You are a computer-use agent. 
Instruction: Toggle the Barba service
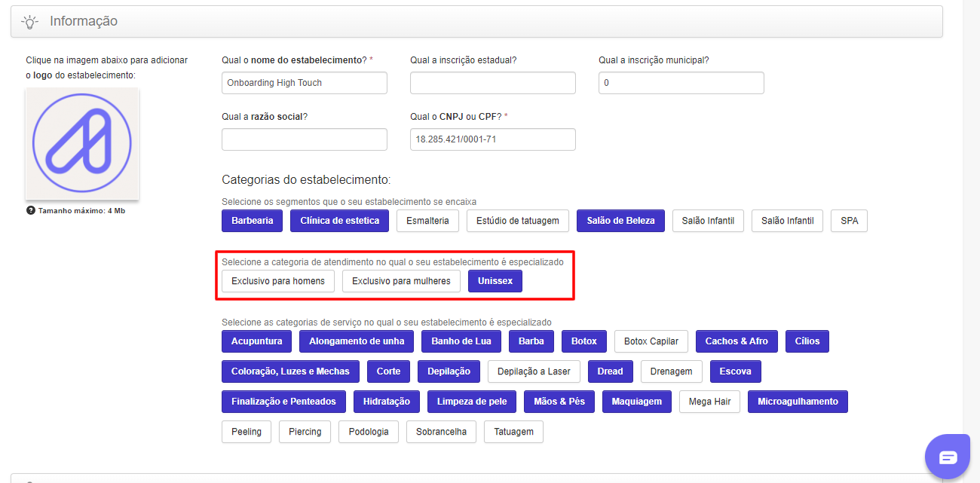coord(531,341)
